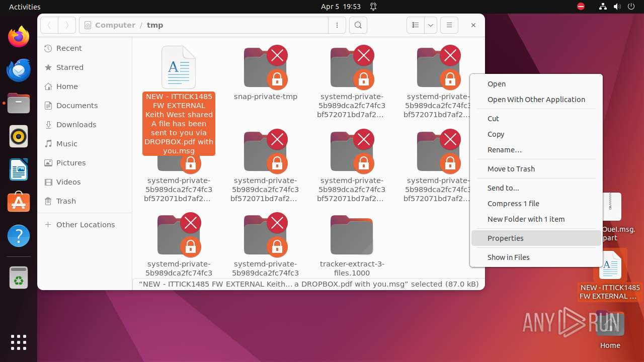Go forward in file manager

tap(67, 25)
